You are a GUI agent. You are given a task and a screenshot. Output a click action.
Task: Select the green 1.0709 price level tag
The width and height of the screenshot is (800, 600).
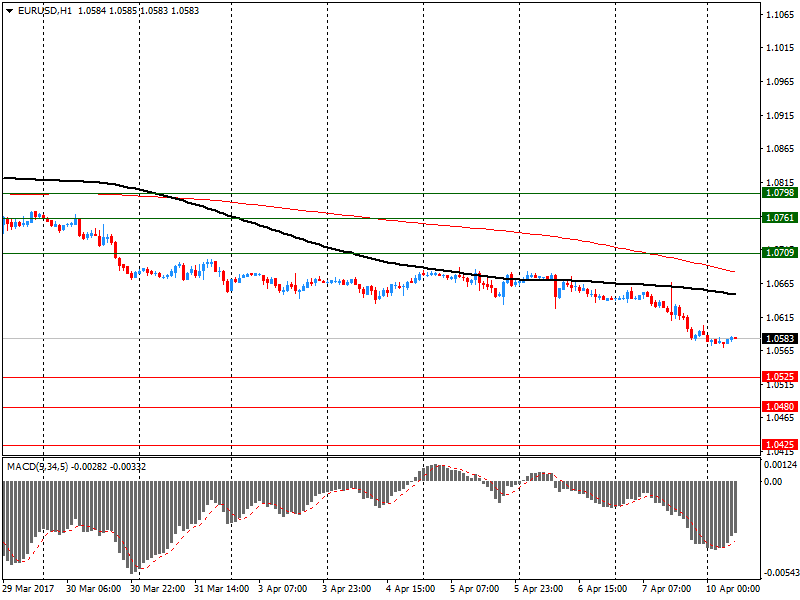tap(778, 253)
